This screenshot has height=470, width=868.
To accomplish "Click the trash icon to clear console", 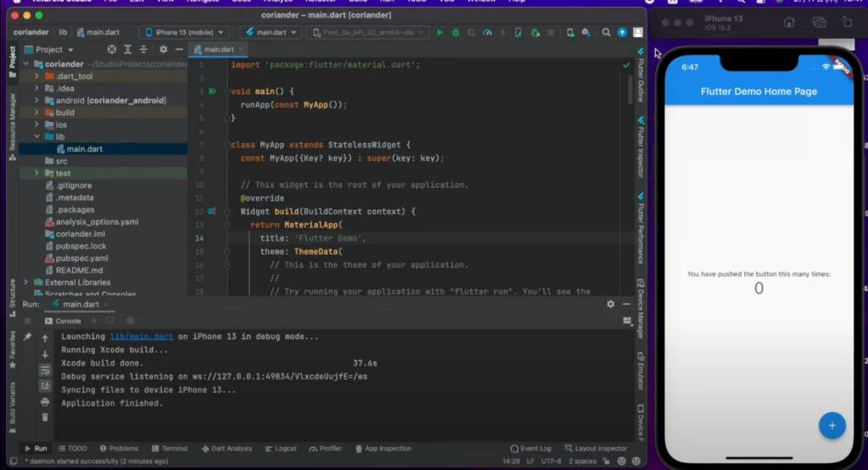I will point(45,417).
